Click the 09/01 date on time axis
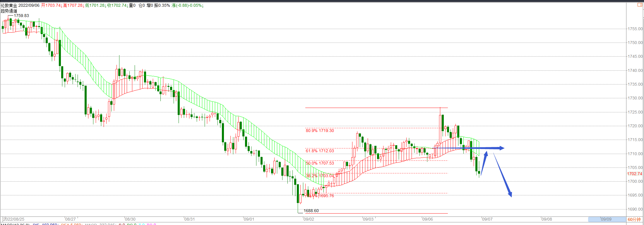 click(249, 219)
